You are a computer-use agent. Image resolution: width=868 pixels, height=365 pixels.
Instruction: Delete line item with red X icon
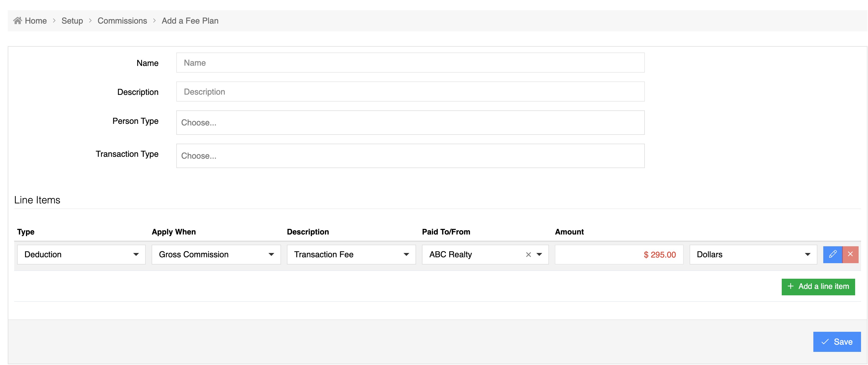click(850, 255)
